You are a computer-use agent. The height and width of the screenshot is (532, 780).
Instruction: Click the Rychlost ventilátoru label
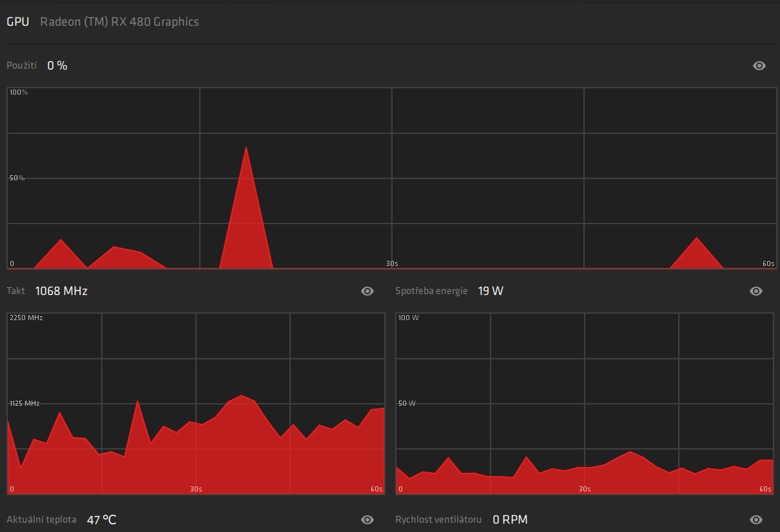[x=438, y=520]
